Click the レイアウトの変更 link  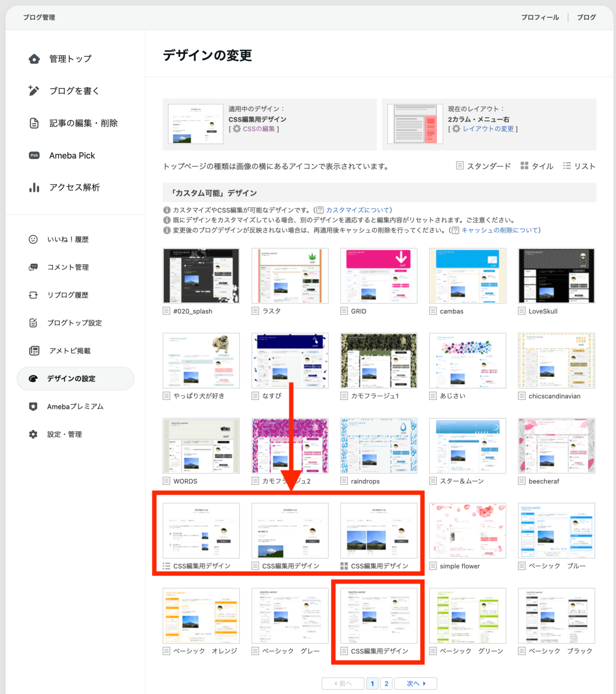pyautogui.click(x=488, y=129)
